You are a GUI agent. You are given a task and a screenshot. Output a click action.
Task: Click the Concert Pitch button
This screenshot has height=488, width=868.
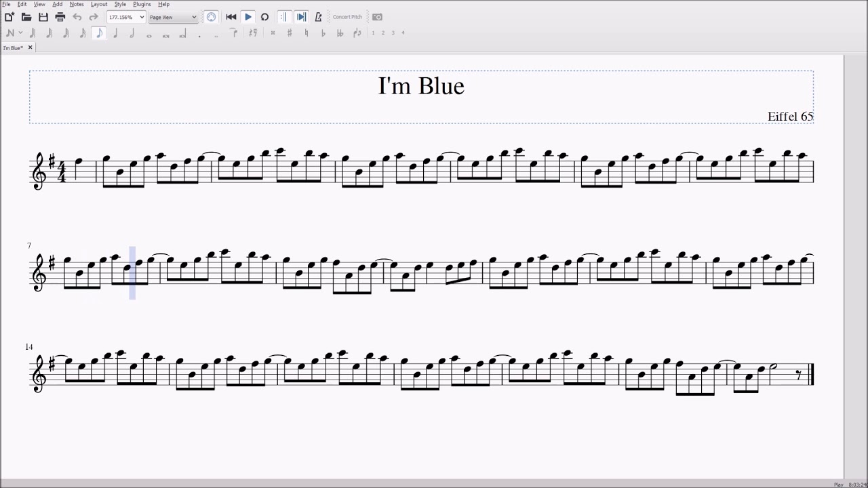point(347,17)
